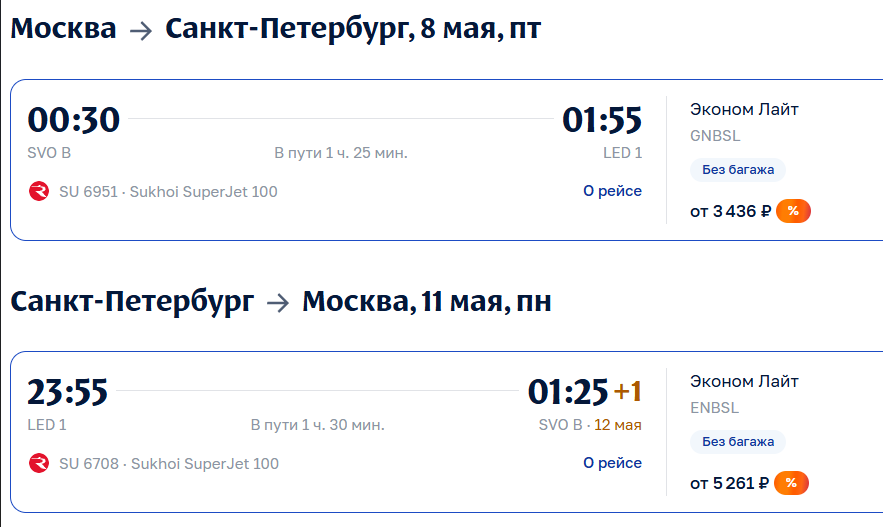Image resolution: width=883 pixels, height=527 pixels.
Task: Click the airline logo beside SU 6951
Action: point(39,191)
